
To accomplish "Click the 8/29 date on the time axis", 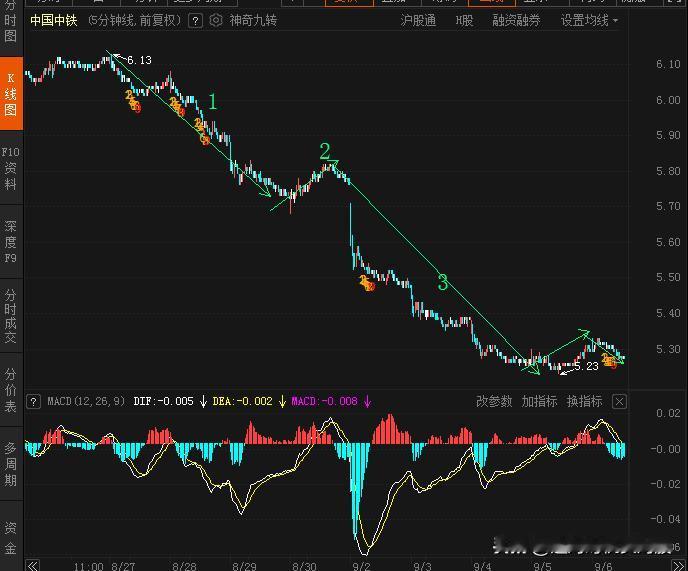I will (244, 566).
